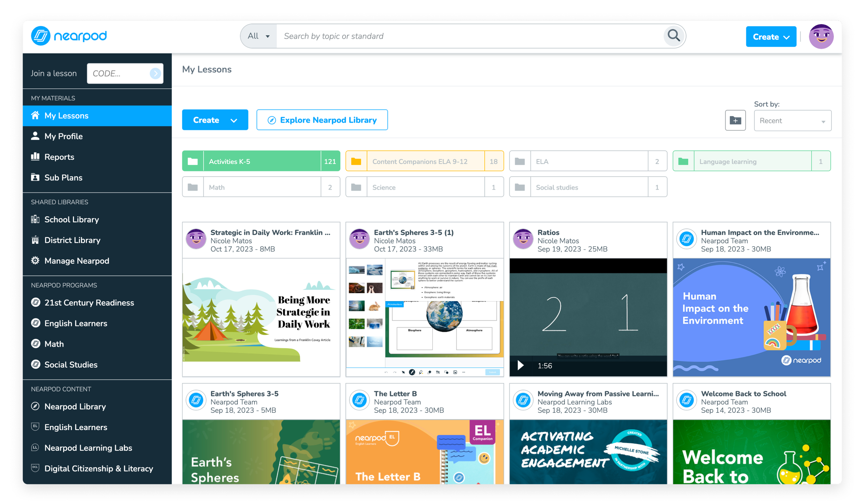Viewport: 865px width, 504px height.
Task: Click the search magnifying glass icon
Action: tap(673, 36)
